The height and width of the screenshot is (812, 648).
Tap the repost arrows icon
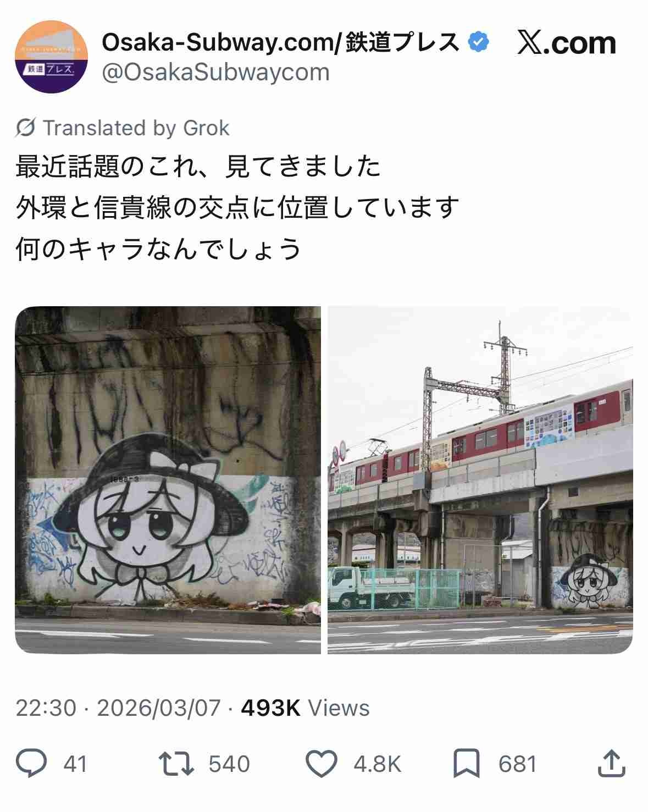coord(176,764)
